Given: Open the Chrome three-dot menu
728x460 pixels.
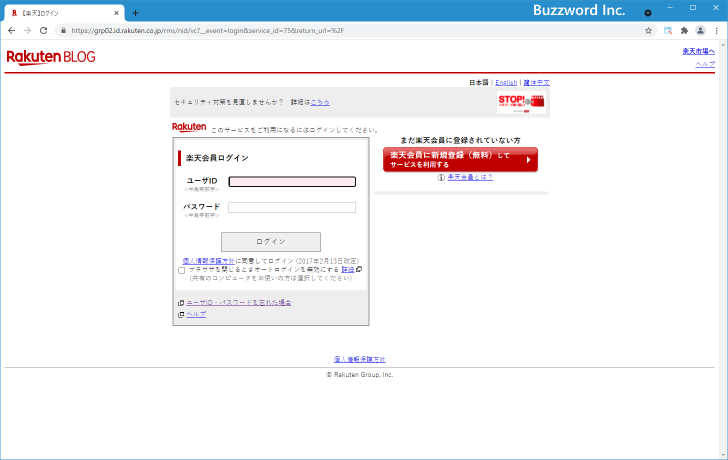Looking at the screenshot, I should click(716, 31).
